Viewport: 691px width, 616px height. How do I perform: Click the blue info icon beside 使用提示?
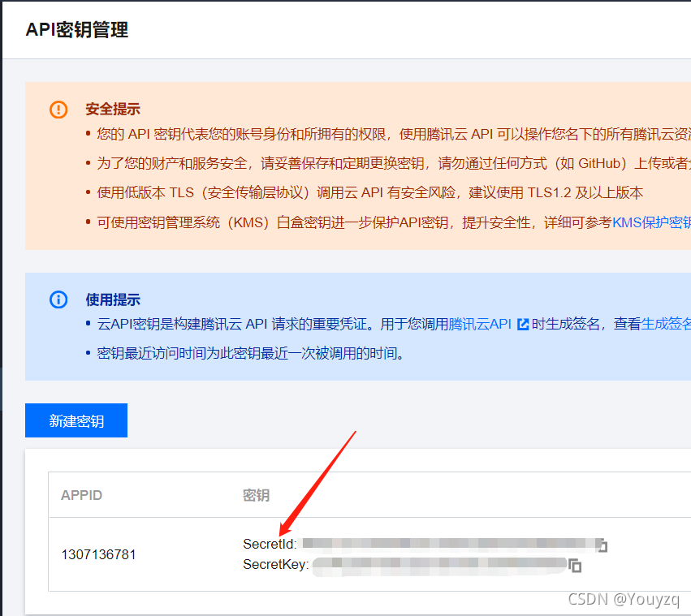click(58, 299)
